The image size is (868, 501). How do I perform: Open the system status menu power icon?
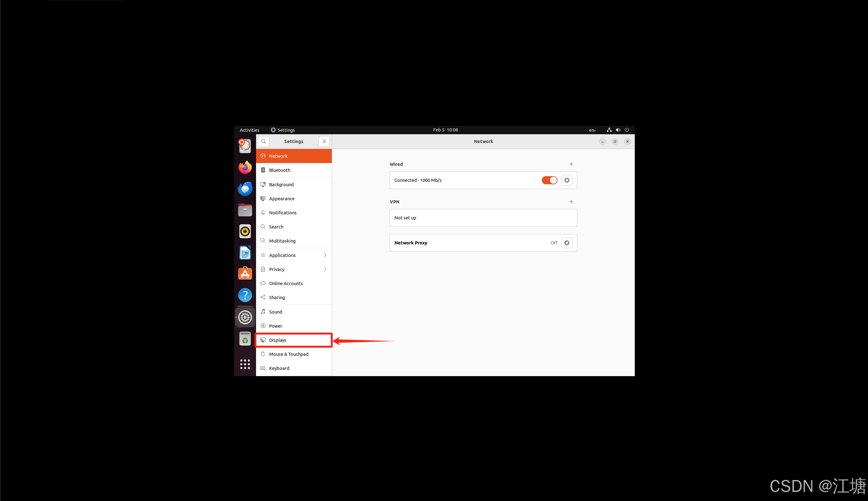coord(626,130)
